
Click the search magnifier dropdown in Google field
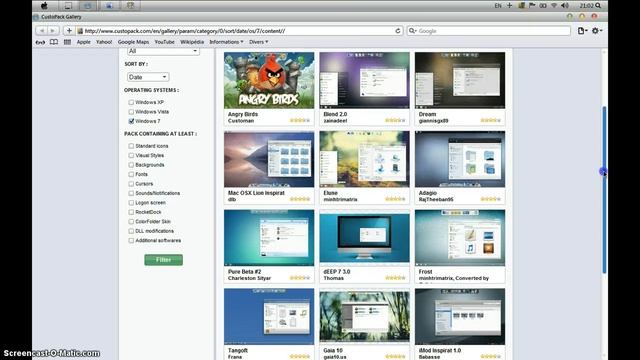pos(412,31)
